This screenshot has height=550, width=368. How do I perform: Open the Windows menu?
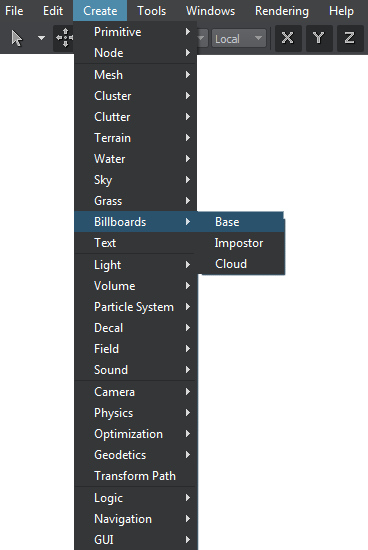[x=210, y=11]
